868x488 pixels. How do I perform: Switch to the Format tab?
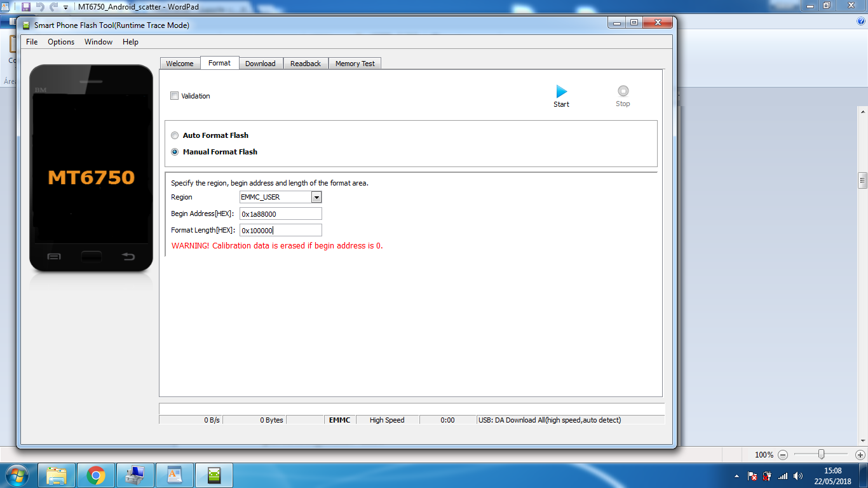[x=219, y=63]
